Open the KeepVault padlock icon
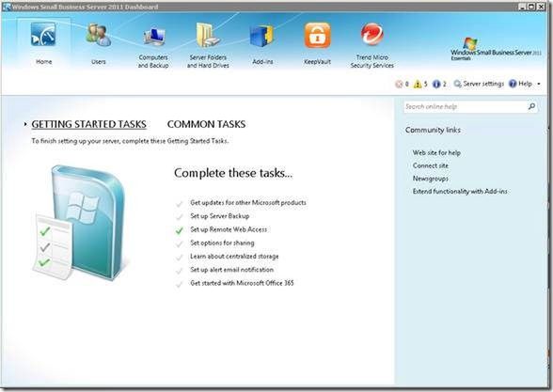The image size is (553, 392). pyautogui.click(x=318, y=35)
